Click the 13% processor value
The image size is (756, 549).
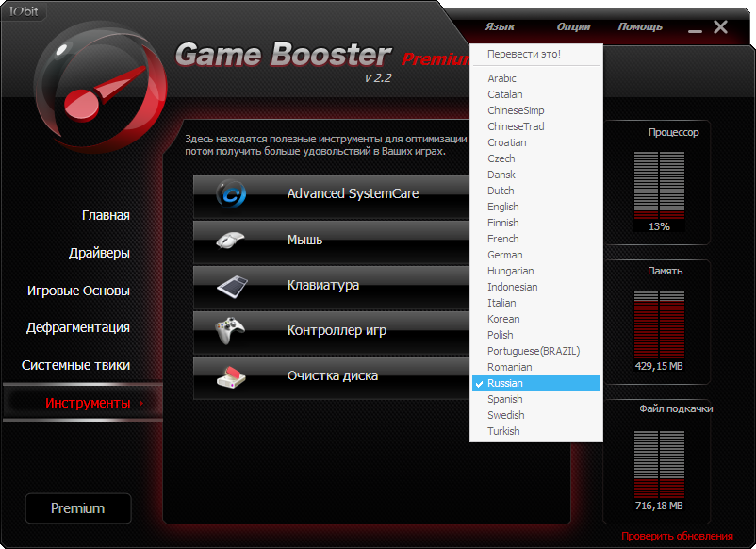point(659,226)
